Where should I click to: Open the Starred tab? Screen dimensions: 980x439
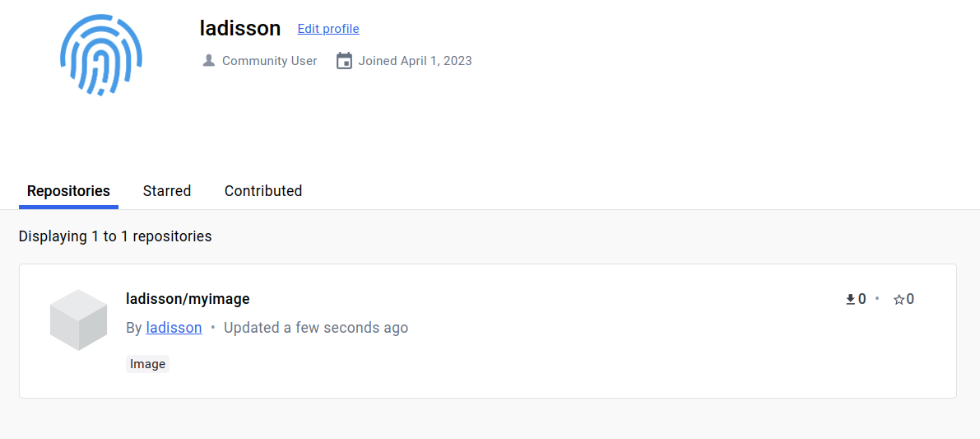[167, 191]
